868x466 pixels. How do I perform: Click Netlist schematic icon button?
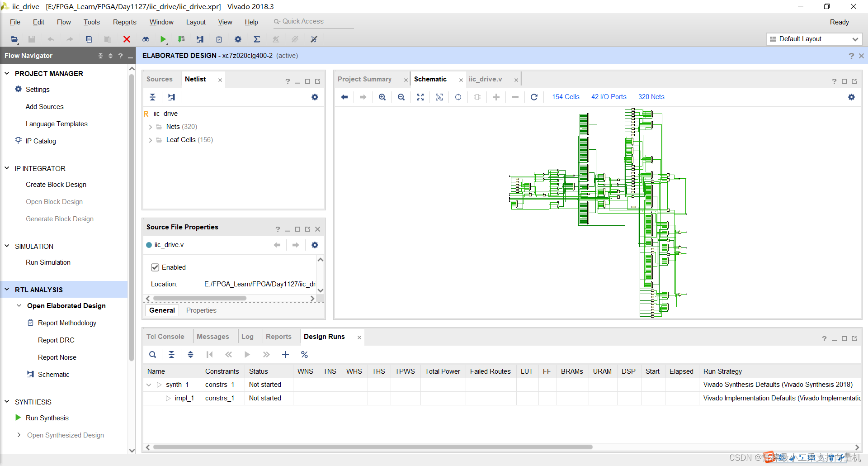pyautogui.click(x=171, y=97)
